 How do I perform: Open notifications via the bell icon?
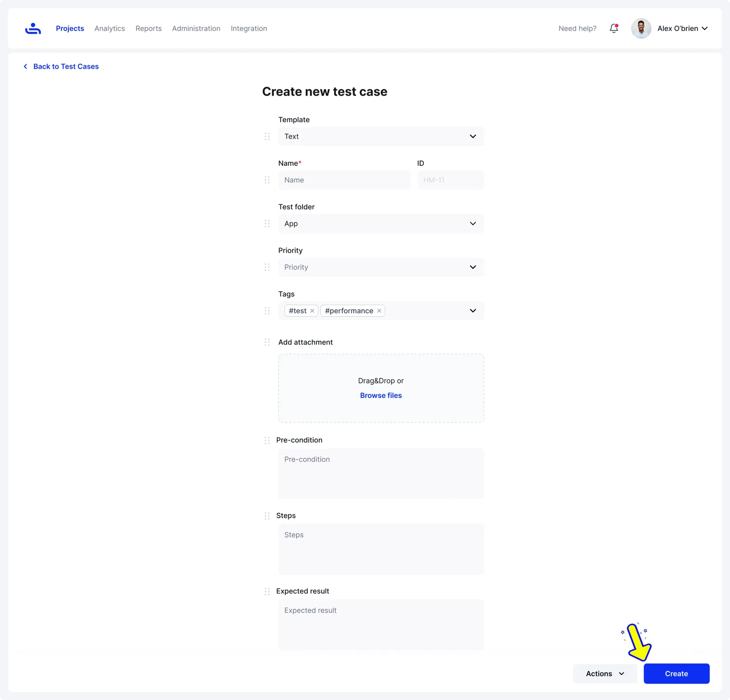614,29
